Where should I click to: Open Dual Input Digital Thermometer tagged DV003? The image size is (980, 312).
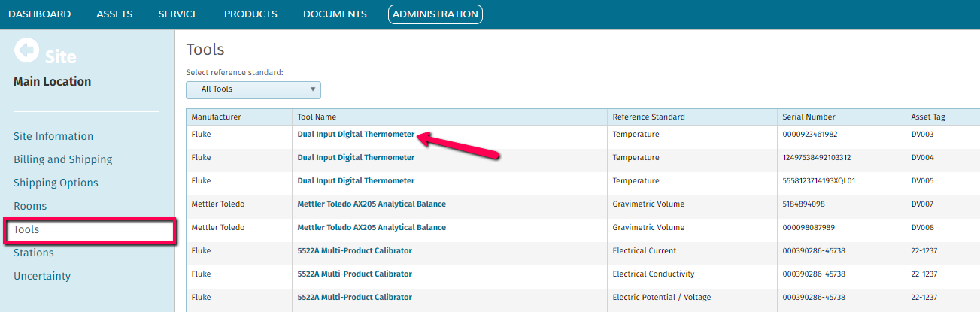point(356,135)
